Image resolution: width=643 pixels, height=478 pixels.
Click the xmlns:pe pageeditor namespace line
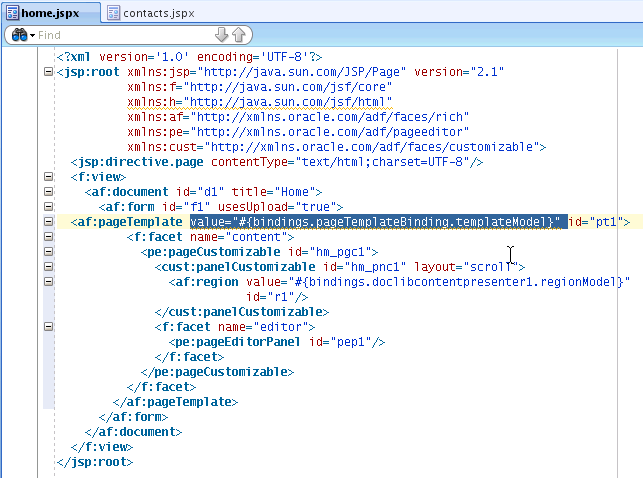pyautogui.click(x=298, y=132)
